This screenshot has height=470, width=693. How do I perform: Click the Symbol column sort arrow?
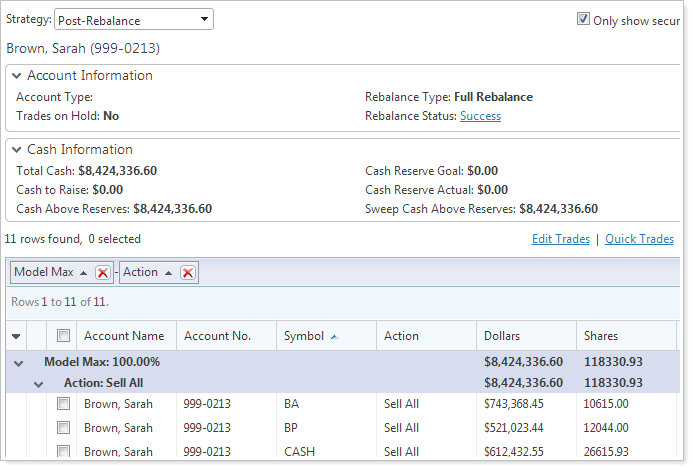click(333, 337)
